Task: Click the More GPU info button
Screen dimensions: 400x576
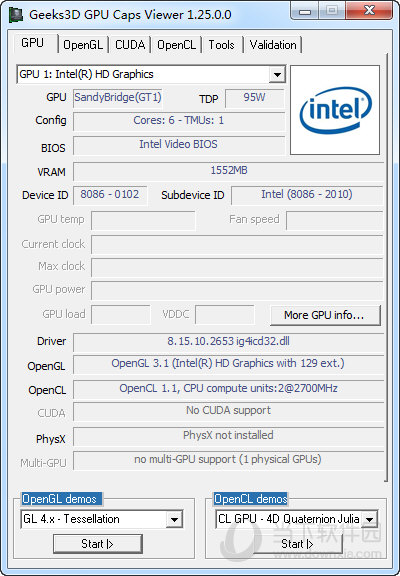Action: pos(325,315)
